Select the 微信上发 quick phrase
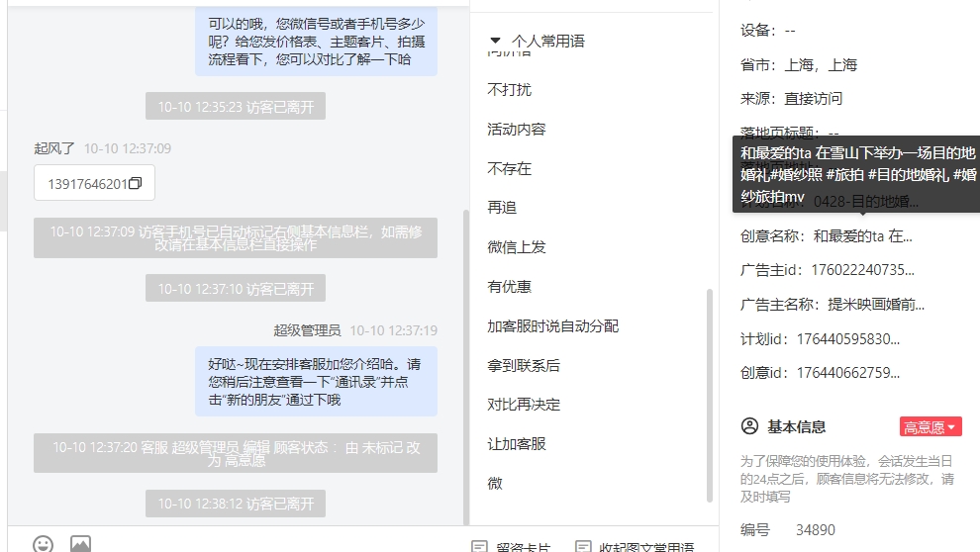980x552 pixels. pyautogui.click(x=517, y=247)
